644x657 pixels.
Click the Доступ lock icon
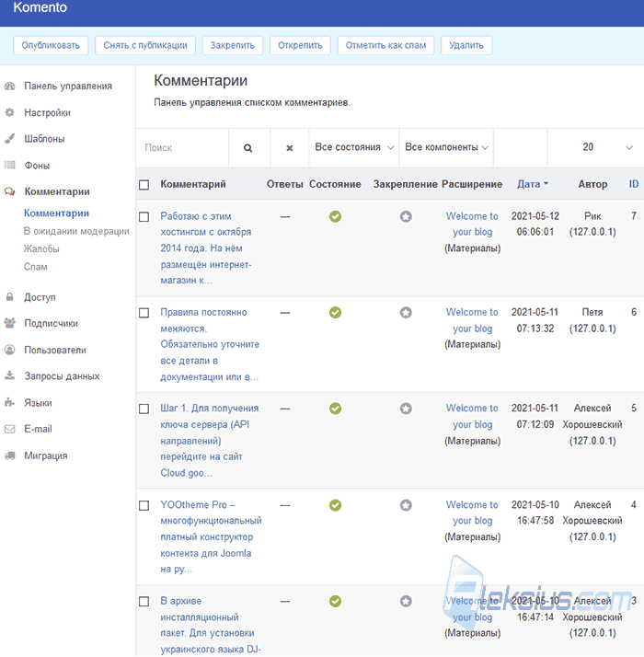tap(9, 297)
